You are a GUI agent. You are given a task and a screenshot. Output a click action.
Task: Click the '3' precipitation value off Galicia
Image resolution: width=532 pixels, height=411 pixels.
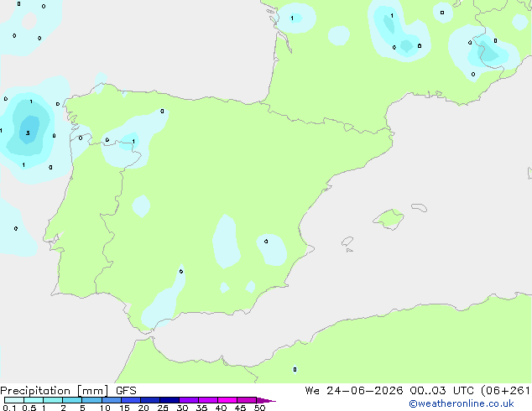28,133
